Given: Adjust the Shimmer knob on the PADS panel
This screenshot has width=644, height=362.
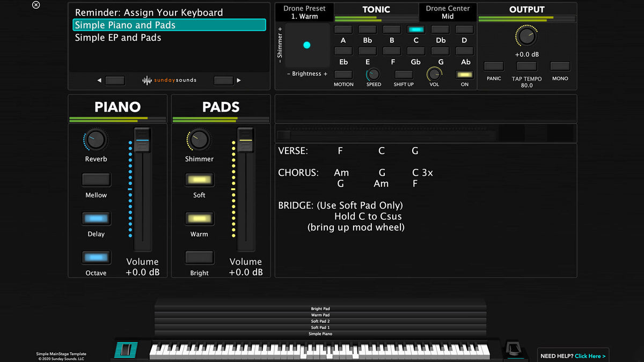Looking at the screenshot, I should tap(199, 141).
